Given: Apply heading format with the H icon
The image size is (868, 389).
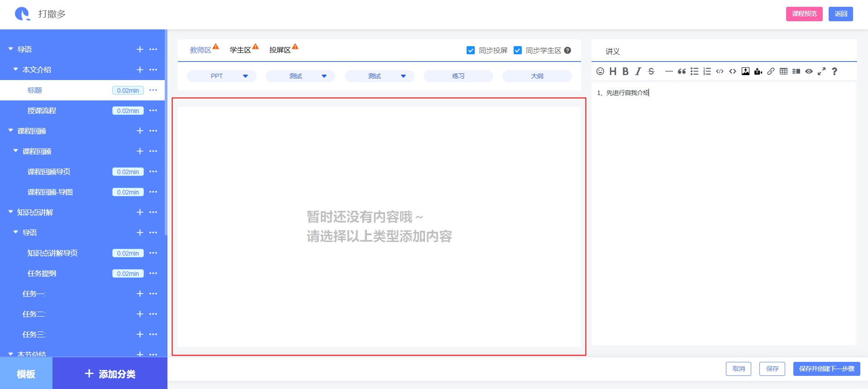Looking at the screenshot, I should (613, 71).
